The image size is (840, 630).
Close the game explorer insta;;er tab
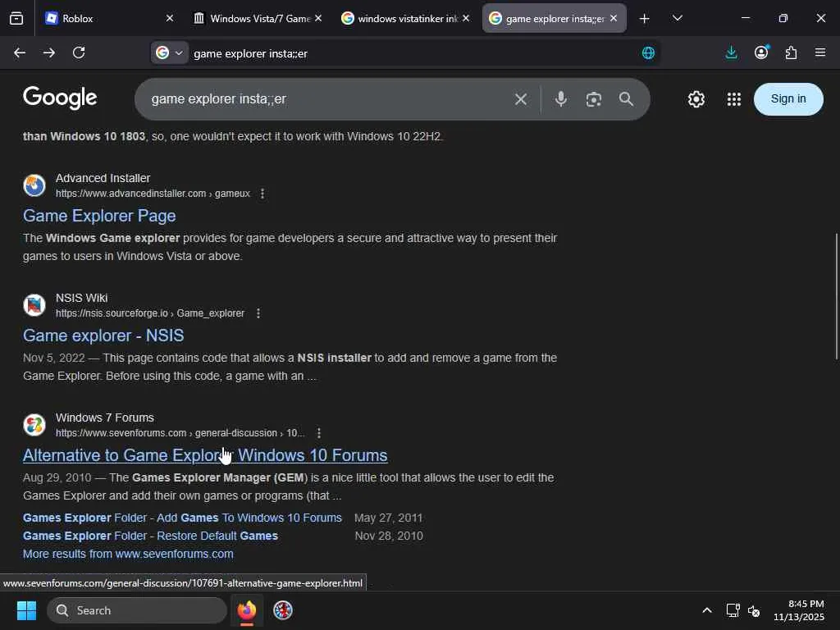point(614,18)
